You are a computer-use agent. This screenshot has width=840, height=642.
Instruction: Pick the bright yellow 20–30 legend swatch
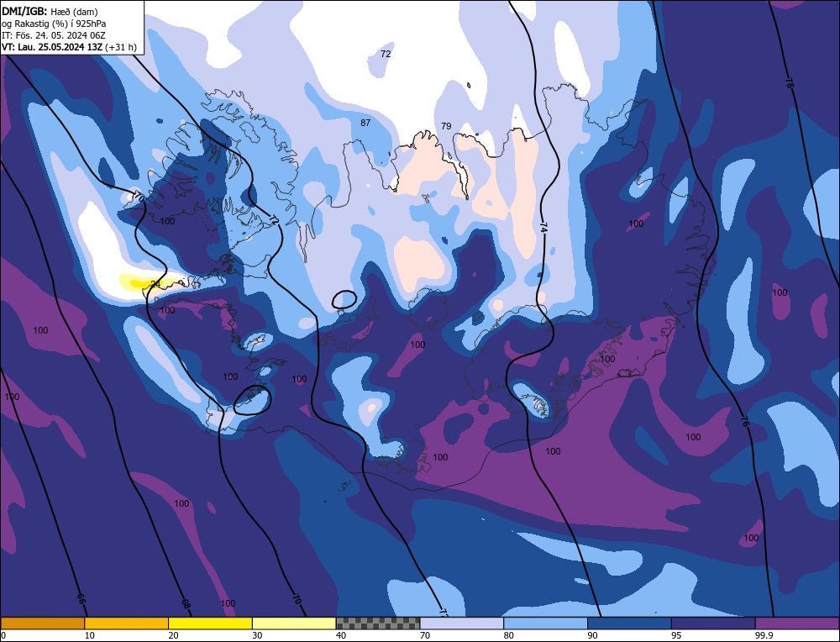210,624
